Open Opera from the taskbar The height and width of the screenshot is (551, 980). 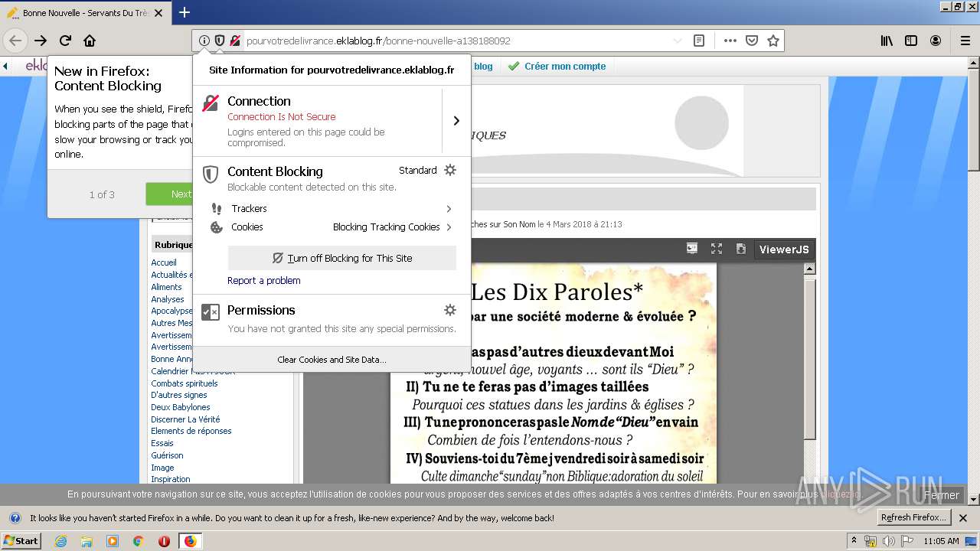tap(164, 541)
